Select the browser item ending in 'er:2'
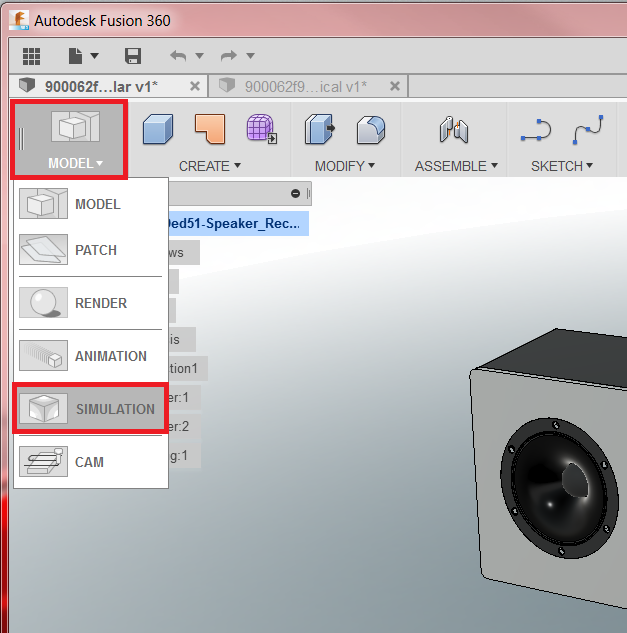This screenshot has height=633, width=627. click(184, 426)
